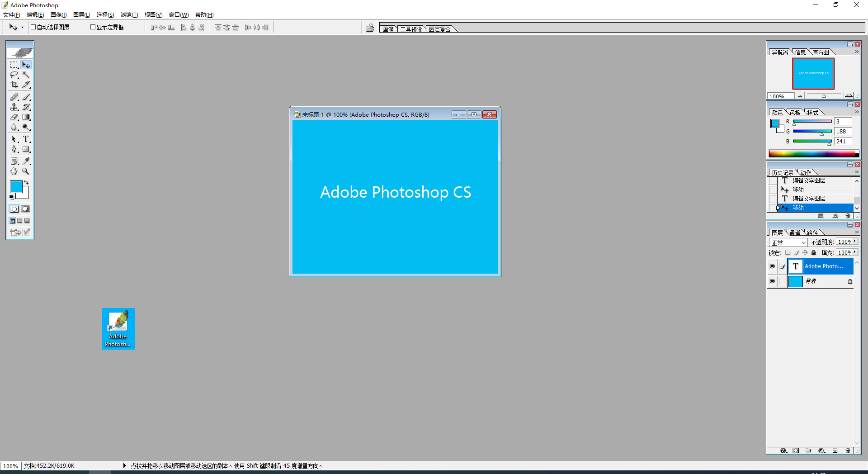Pick the Horizontal Type tool
868x474 pixels.
(x=26, y=139)
